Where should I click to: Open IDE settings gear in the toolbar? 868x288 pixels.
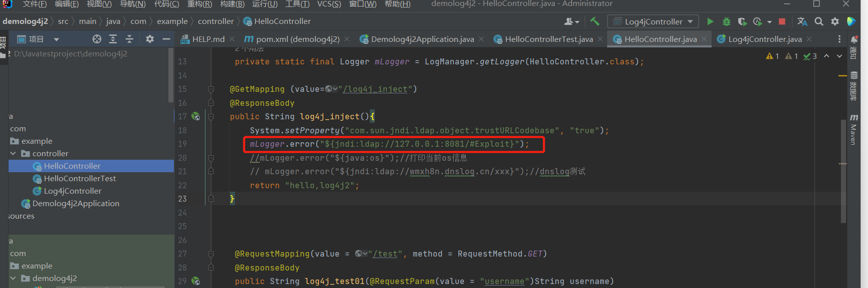coord(835,21)
